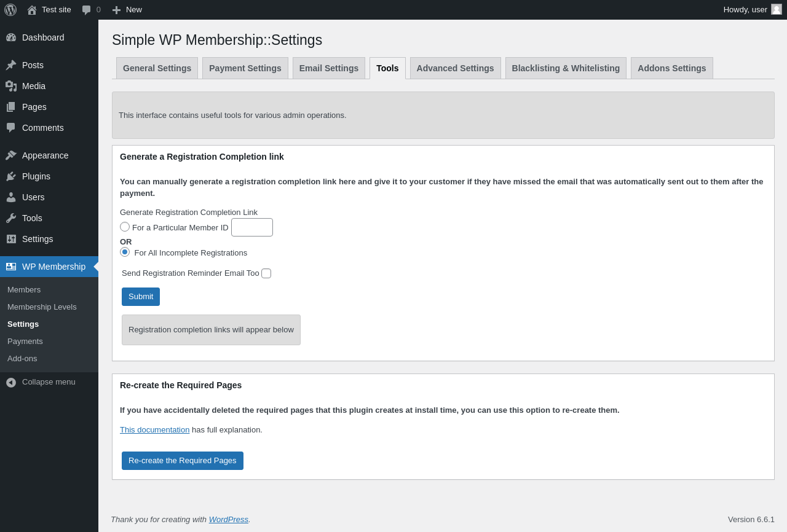Click Re-create the Required Pages button
This screenshot has height=532, width=787.
tap(183, 461)
